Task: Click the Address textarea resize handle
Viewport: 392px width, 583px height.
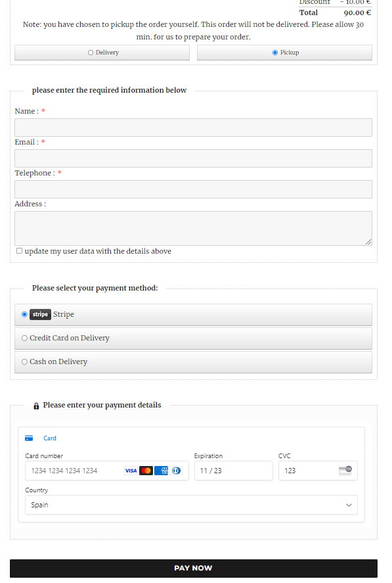Action: point(368,242)
